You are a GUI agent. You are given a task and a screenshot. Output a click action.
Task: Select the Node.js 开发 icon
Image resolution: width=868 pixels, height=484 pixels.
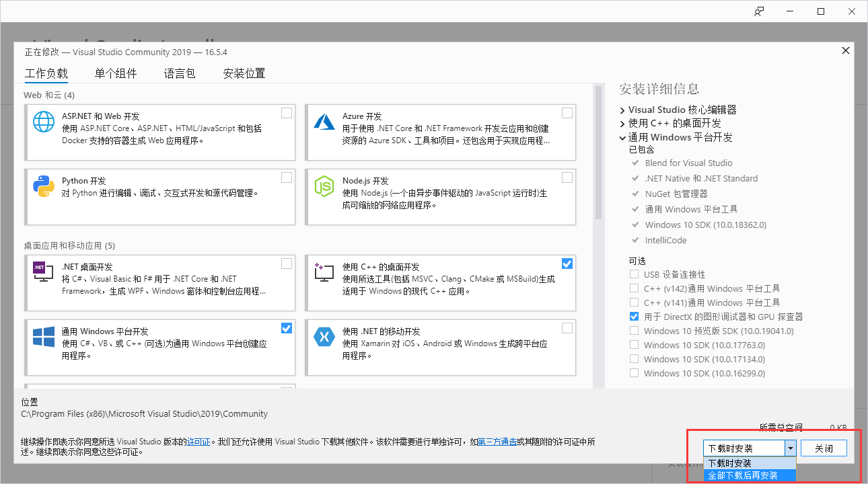pyautogui.click(x=324, y=186)
